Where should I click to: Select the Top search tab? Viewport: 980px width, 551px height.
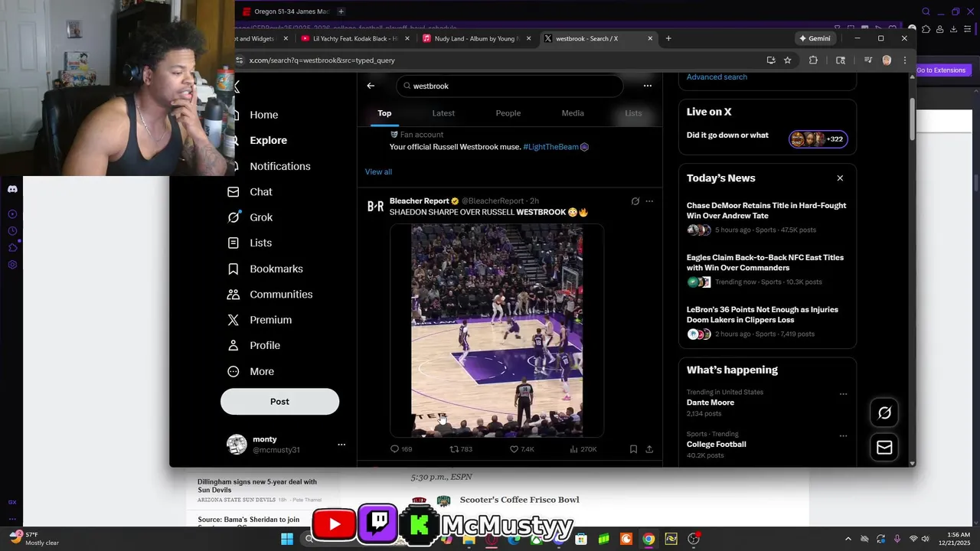pyautogui.click(x=384, y=113)
